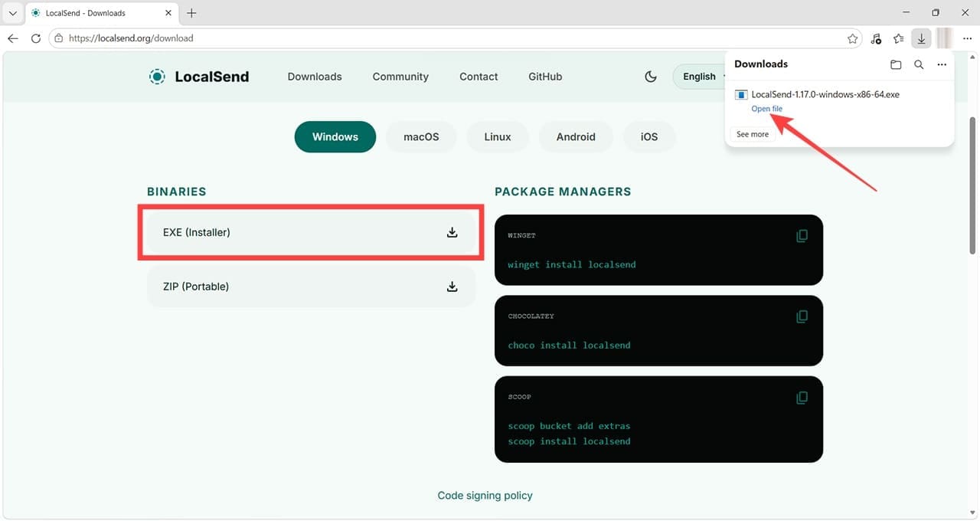
Task: Open browser Settings and more menu
Action: pyautogui.click(x=967, y=38)
